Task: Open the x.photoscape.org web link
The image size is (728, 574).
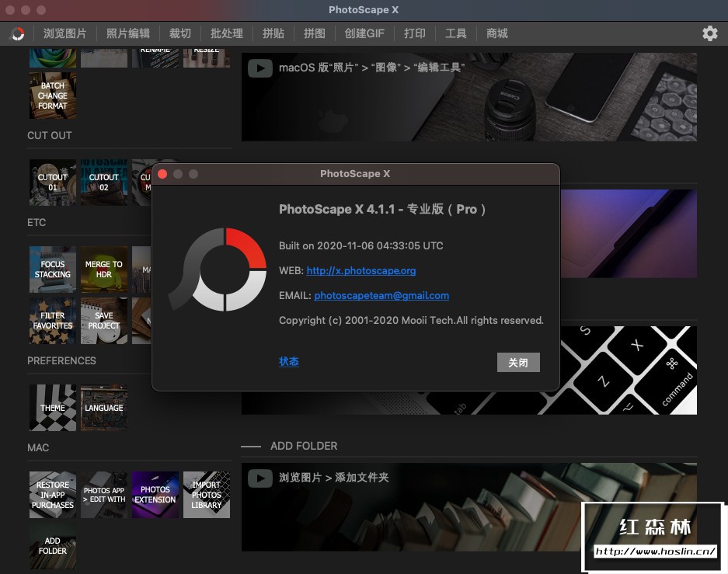Action: coord(361,270)
